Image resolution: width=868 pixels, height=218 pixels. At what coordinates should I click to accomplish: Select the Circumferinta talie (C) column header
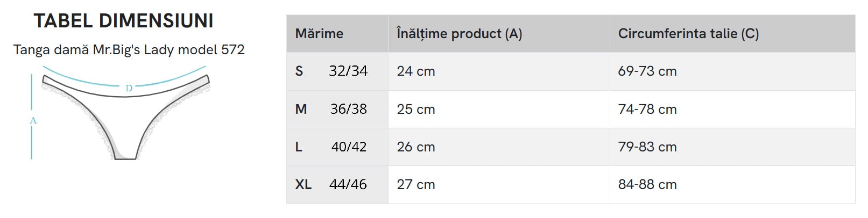pyautogui.click(x=688, y=34)
